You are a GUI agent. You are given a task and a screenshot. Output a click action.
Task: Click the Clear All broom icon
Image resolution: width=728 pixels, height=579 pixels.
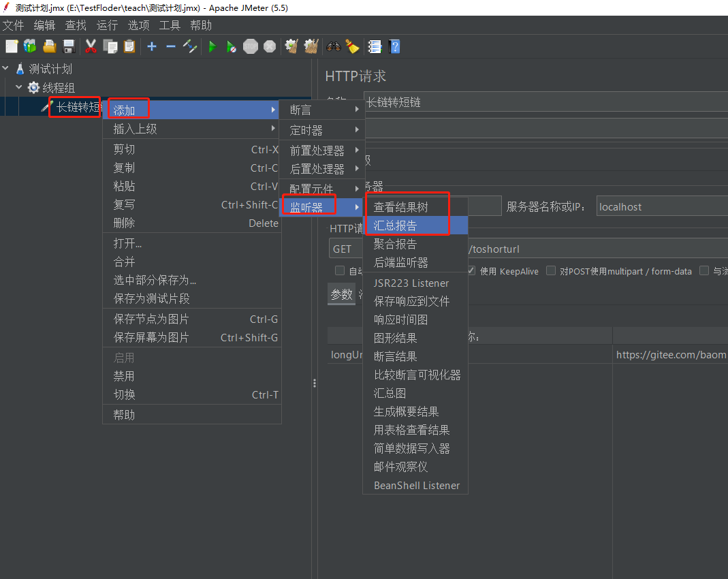pyautogui.click(x=352, y=46)
